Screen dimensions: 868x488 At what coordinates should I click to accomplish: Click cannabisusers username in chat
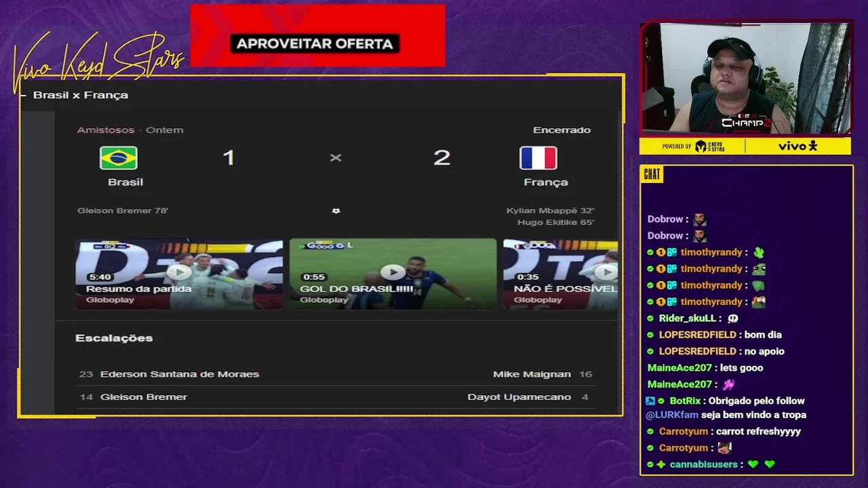pyautogui.click(x=703, y=464)
